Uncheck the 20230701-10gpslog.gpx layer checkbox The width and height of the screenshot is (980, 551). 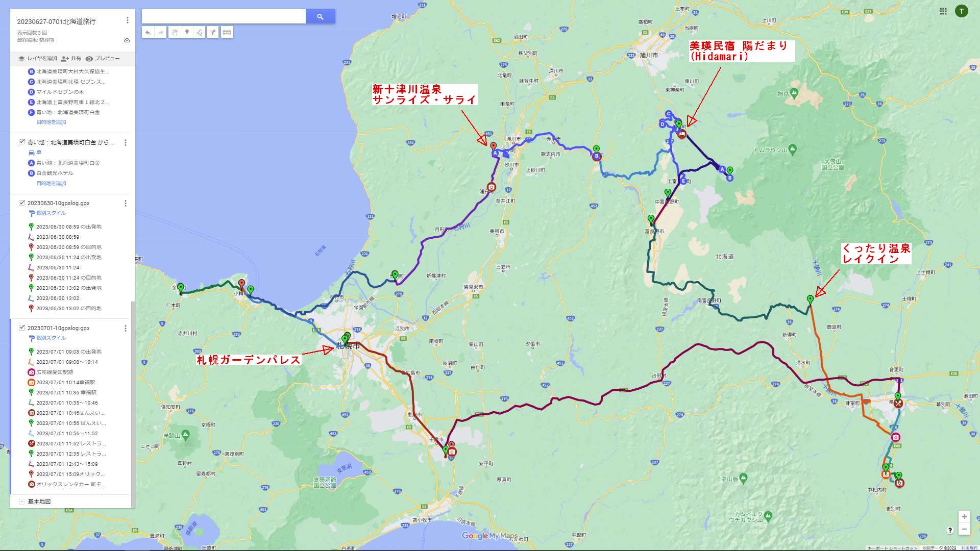22,328
